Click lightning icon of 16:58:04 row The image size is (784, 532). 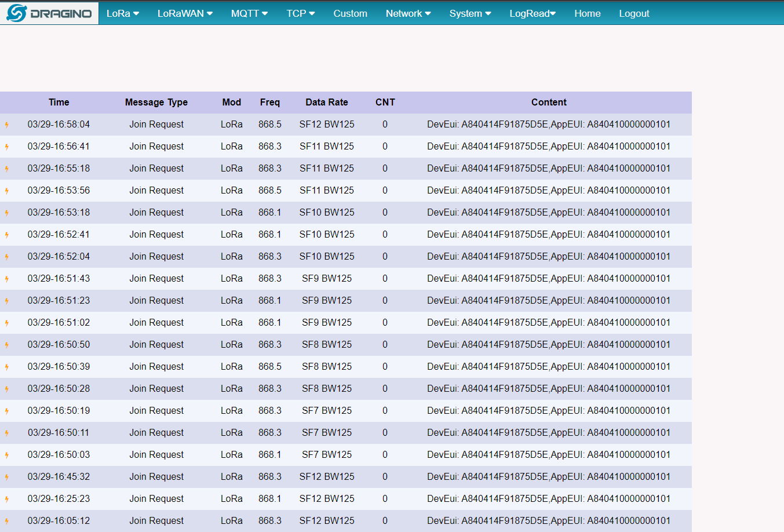coord(7,125)
